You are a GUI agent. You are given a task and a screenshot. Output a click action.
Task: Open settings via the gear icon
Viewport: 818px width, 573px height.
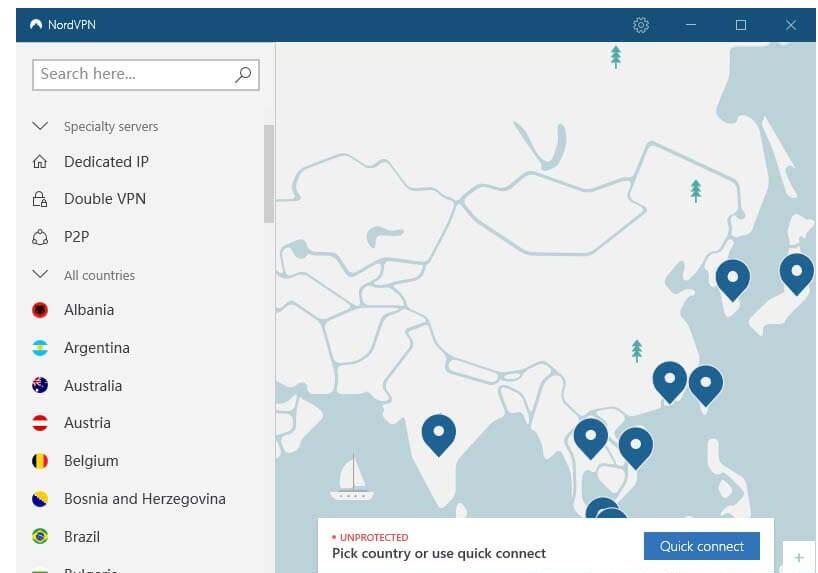tap(641, 25)
